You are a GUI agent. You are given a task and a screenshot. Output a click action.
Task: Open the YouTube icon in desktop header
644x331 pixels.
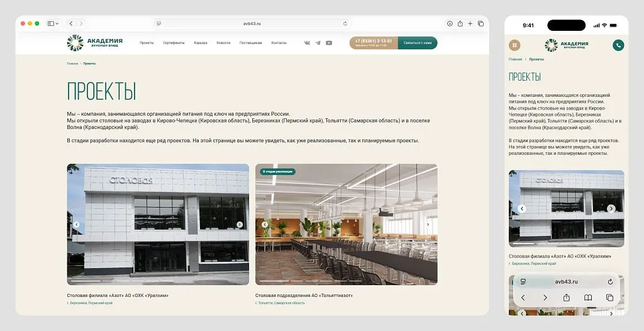coord(329,43)
